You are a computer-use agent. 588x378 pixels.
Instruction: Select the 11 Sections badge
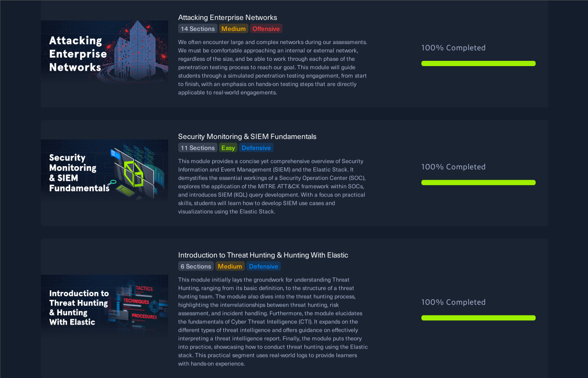tap(198, 148)
